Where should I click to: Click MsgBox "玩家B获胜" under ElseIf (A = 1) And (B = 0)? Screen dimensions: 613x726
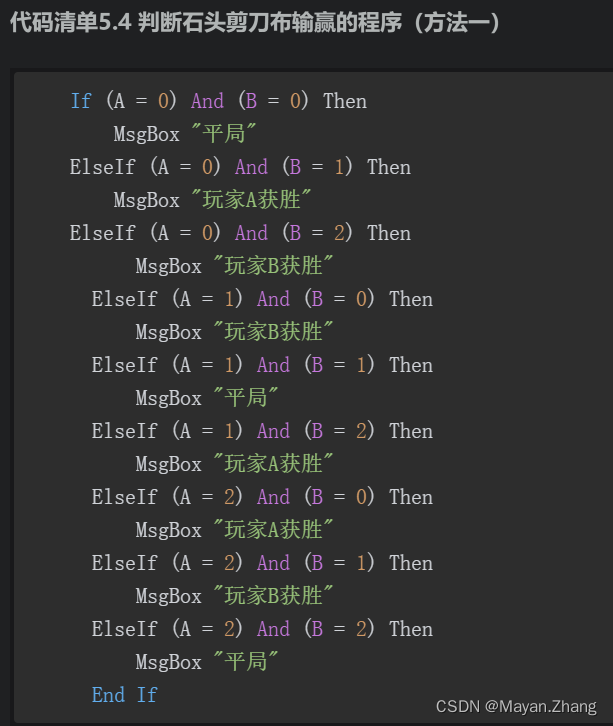click(x=234, y=332)
